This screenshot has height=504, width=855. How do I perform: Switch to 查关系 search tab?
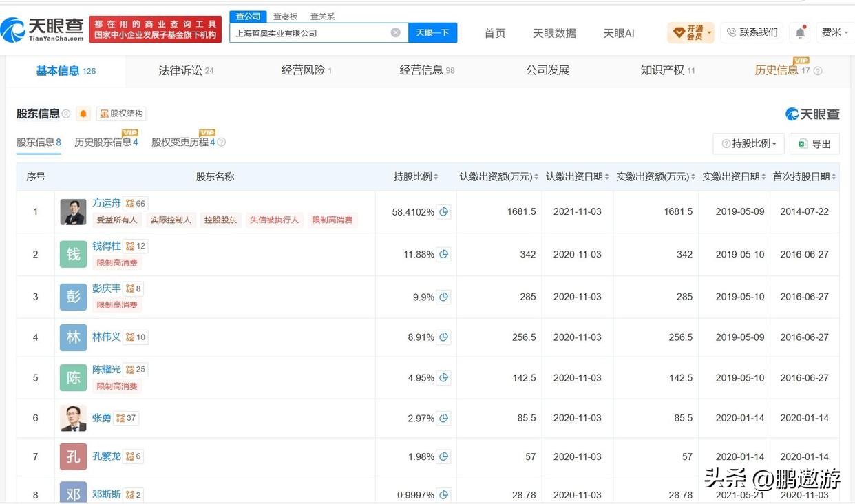(x=322, y=16)
